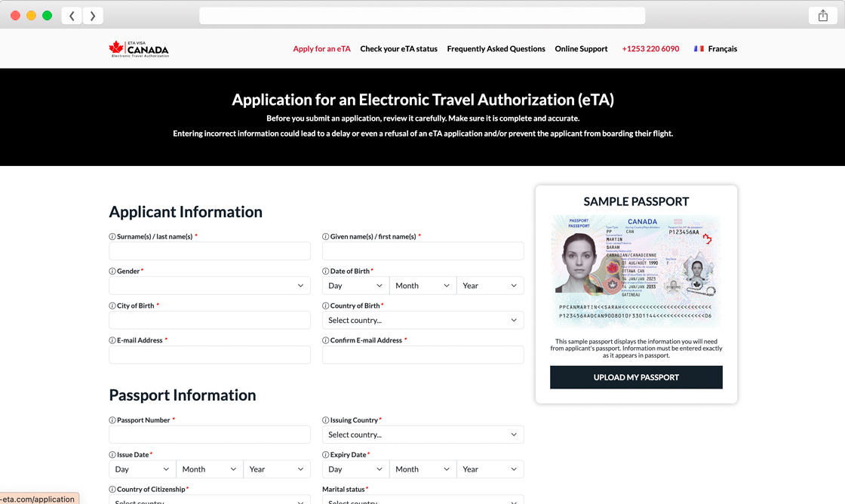Click the Given name(s) input field
Screen dimensions: 845x504
(422, 251)
